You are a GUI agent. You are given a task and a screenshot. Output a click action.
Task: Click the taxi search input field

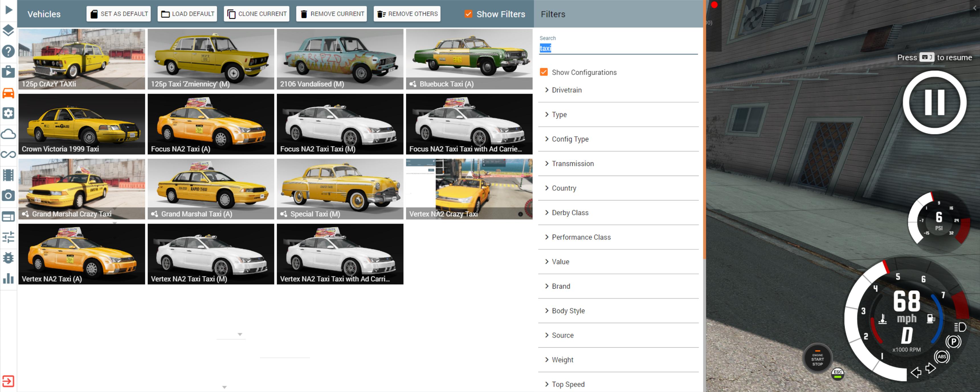tap(618, 48)
